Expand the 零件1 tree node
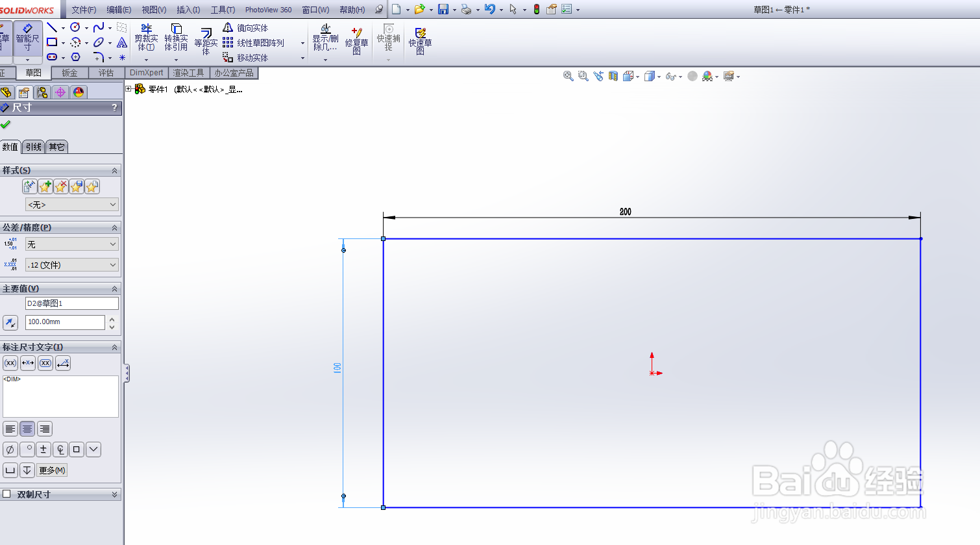Viewport: 980px width, 545px height. coord(129,89)
